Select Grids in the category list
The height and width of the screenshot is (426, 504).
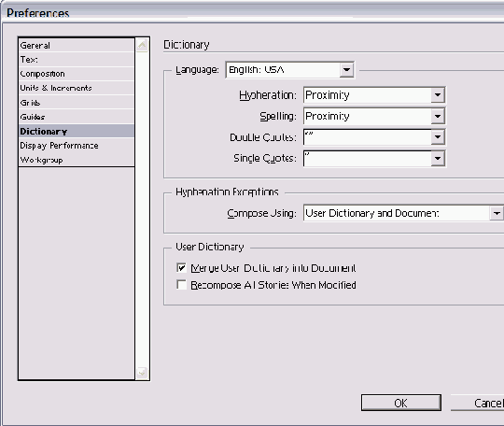(x=77, y=103)
